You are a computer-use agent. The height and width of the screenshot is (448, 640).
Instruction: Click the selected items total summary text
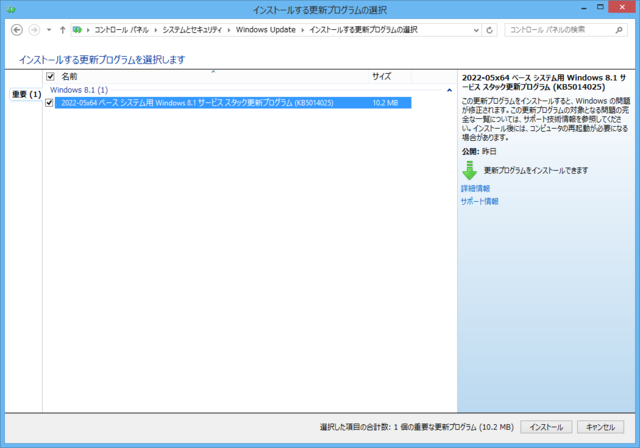click(417, 427)
